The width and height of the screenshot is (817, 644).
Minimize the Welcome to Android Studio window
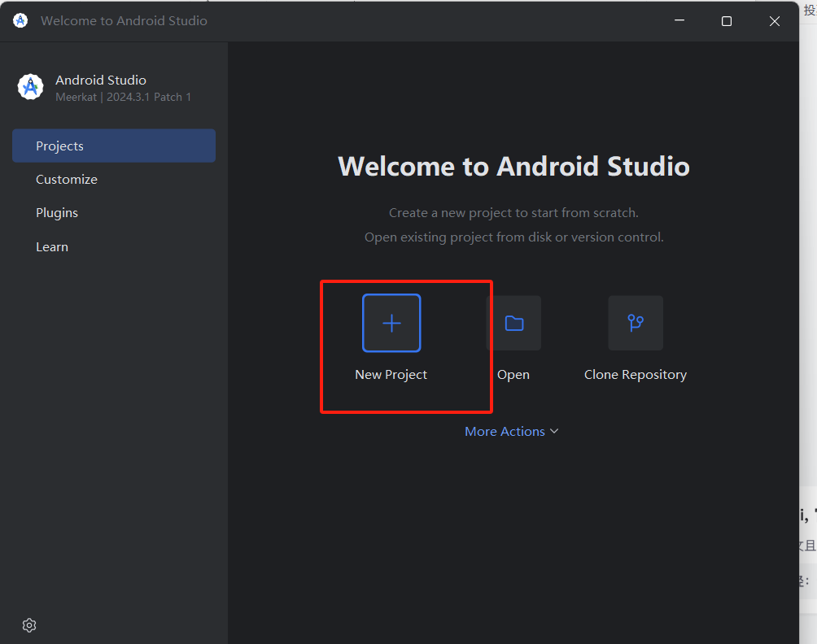(679, 21)
